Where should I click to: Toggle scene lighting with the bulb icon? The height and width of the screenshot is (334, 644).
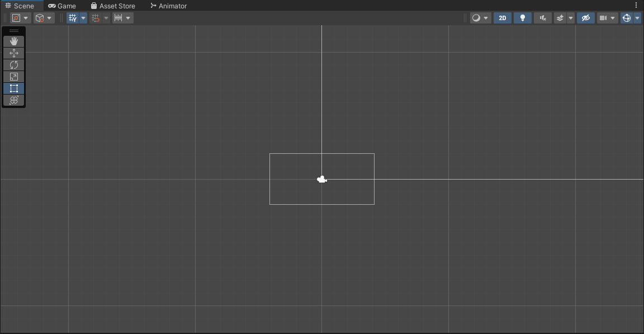pyautogui.click(x=522, y=17)
